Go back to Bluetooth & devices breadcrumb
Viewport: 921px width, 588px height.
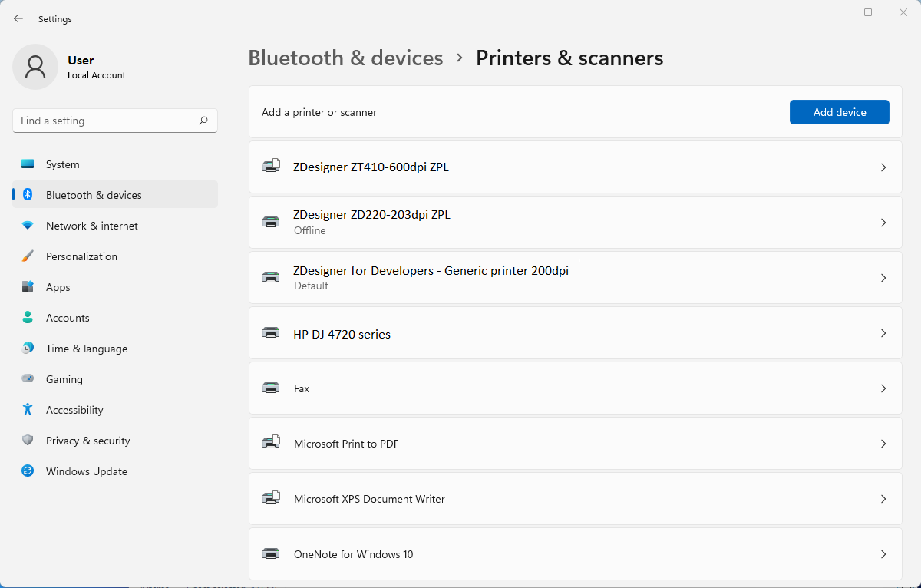point(345,58)
